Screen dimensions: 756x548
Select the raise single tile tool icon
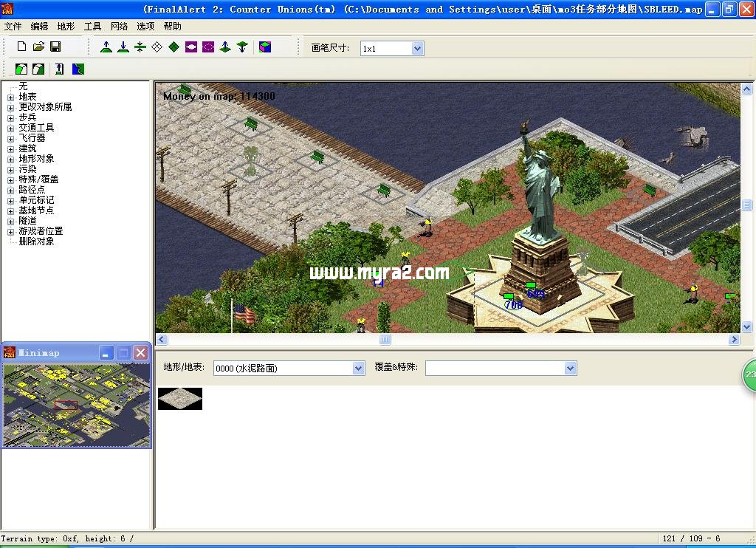pos(225,47)
